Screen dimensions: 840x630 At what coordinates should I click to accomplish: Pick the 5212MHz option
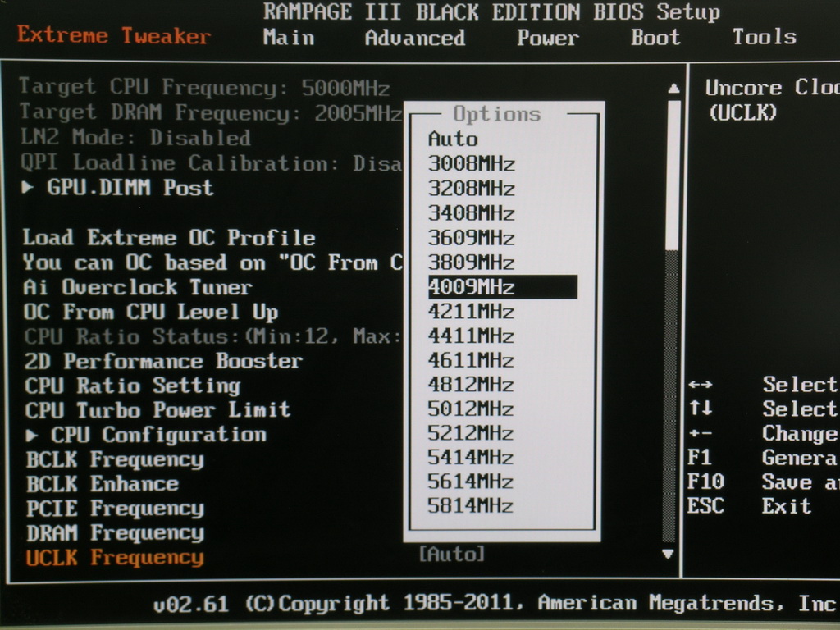(472, 433)
